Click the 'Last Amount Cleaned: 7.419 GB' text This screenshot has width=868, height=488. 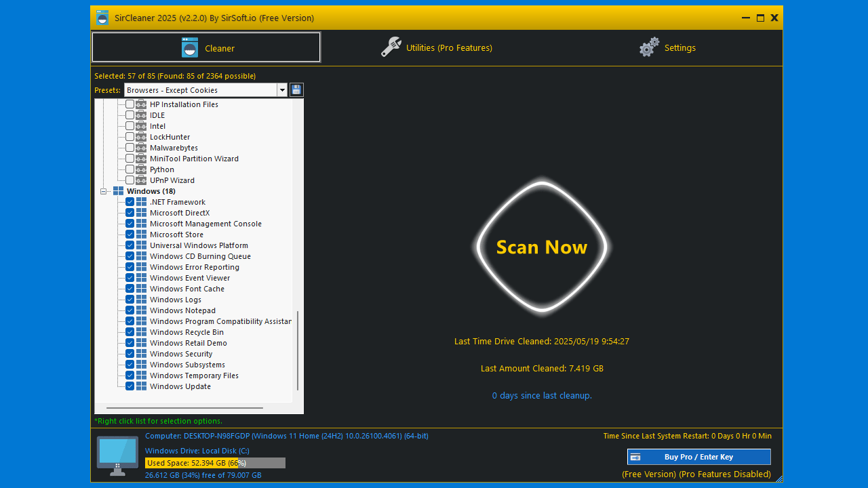[x=542, y=369]
